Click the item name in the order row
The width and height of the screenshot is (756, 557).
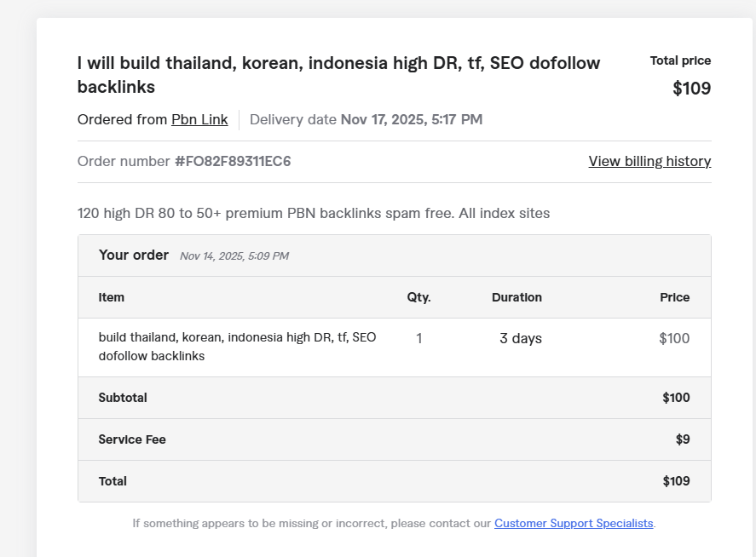click(x=237, y=347)
